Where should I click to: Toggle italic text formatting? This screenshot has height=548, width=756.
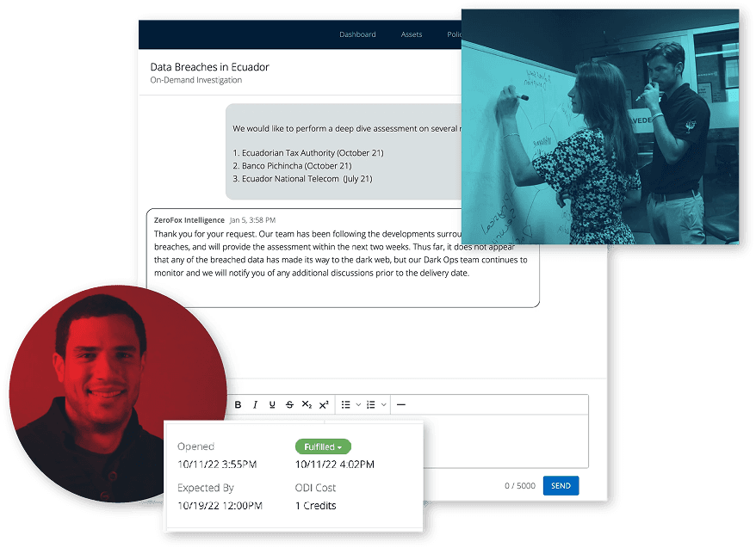coord(255,404)
